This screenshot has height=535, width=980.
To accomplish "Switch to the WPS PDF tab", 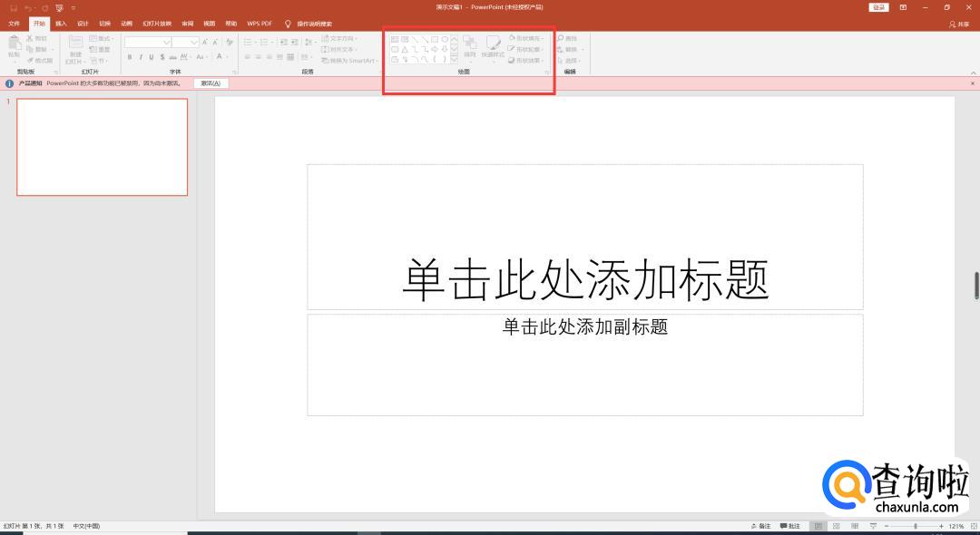I will click(260, 24).
